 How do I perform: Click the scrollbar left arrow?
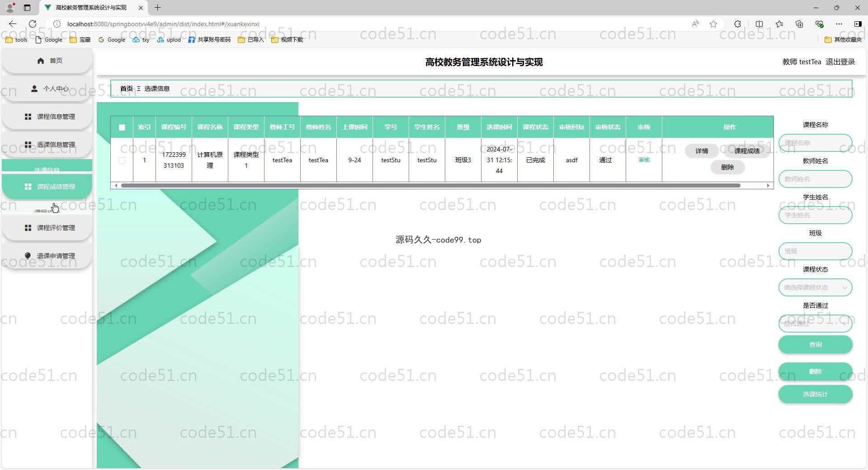116,185
